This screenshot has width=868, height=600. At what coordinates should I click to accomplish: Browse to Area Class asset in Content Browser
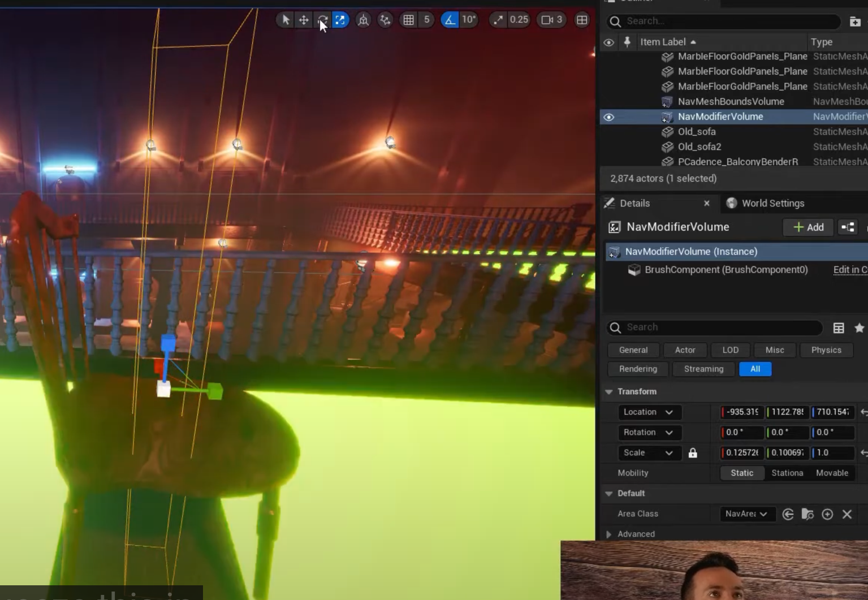(x=807, y=514)
